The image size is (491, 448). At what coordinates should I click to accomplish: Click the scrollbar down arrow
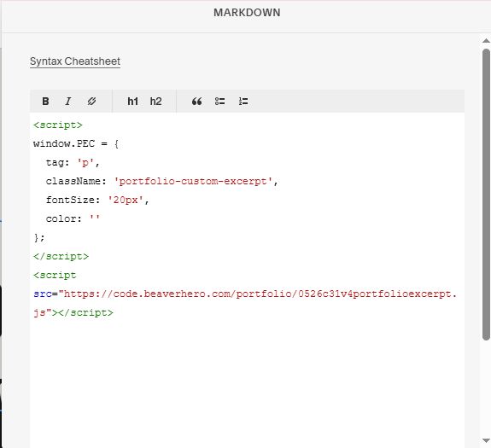(486, 440)
